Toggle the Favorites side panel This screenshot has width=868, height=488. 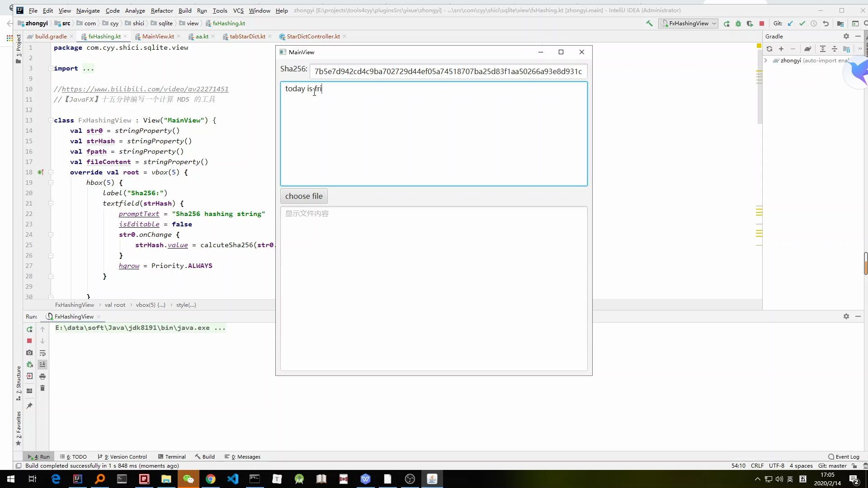[19, 428]
